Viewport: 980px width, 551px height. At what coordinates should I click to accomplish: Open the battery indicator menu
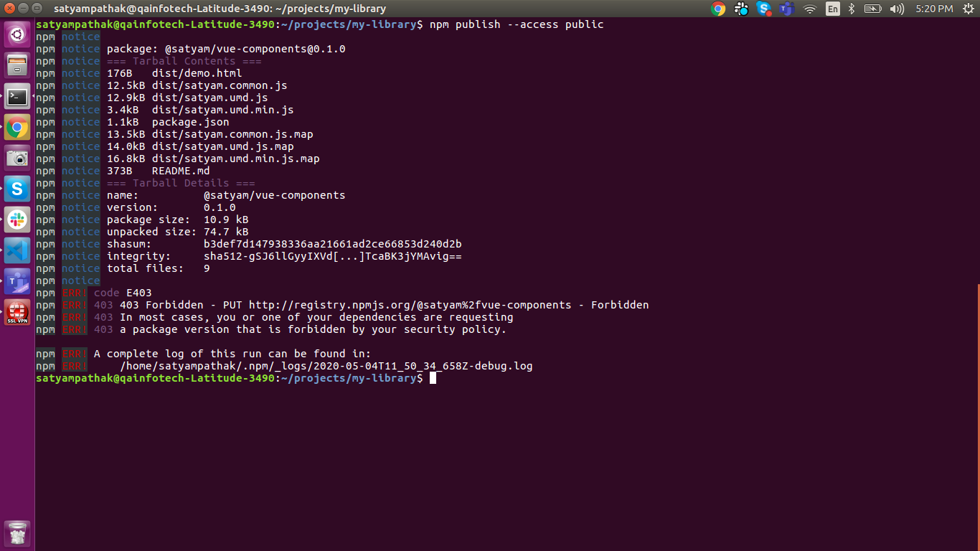coord(872,9)
